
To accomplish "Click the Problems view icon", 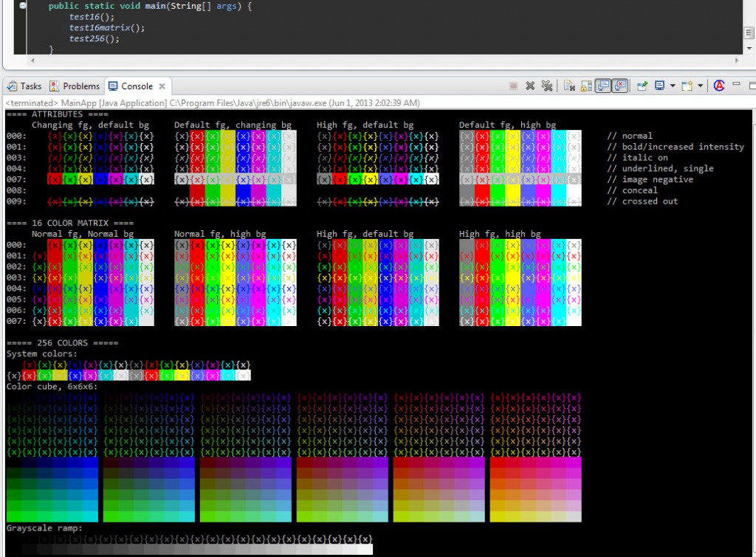I will [x=55, y=86].
